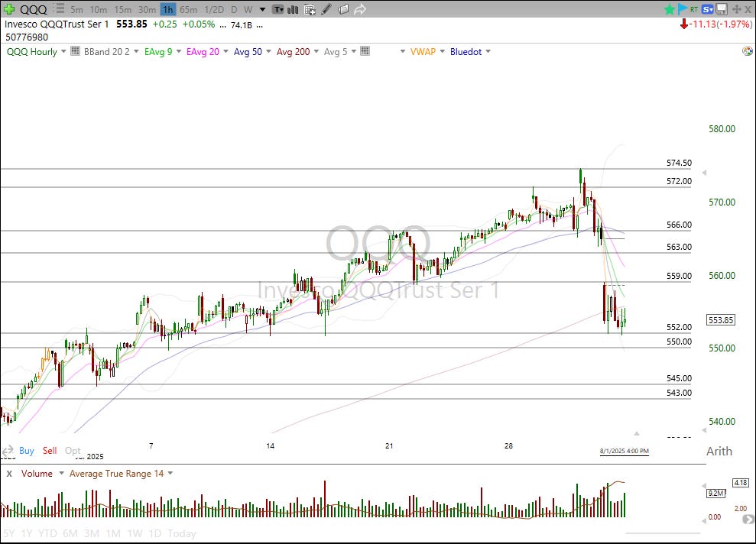Click the blue flag icon

[682, 9]
